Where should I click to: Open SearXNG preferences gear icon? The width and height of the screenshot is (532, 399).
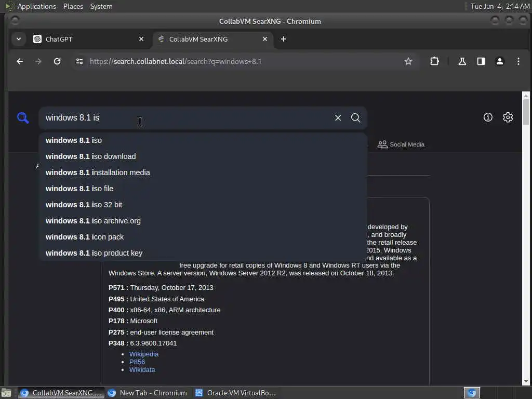(508, 117)
